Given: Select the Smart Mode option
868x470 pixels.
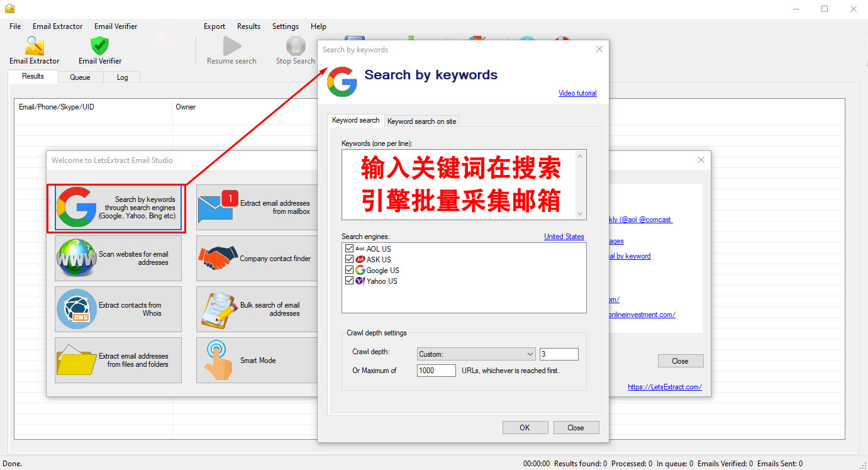Looking at the screenshot, I should point(257,361).
